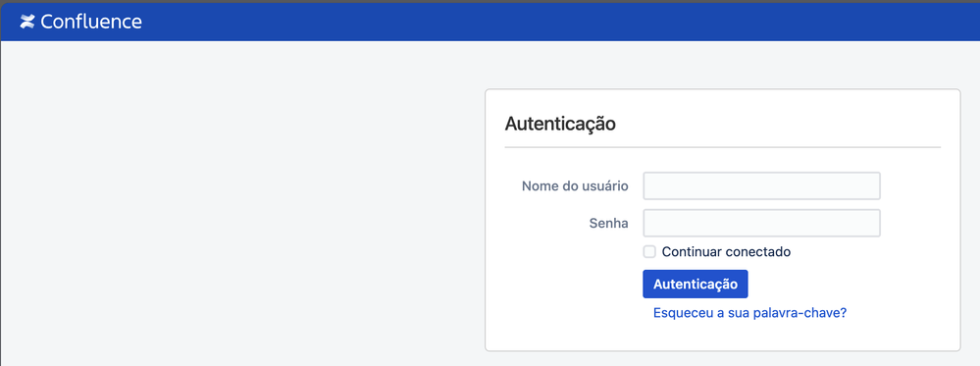Click the background strip above the login panel
The height and width of the screenshot is (366, 980).
tap(723, 65)
